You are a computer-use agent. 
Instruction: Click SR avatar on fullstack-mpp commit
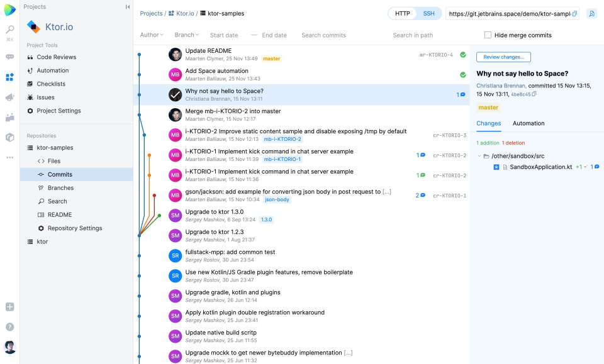pyautogui.click(x=176, y=256)
